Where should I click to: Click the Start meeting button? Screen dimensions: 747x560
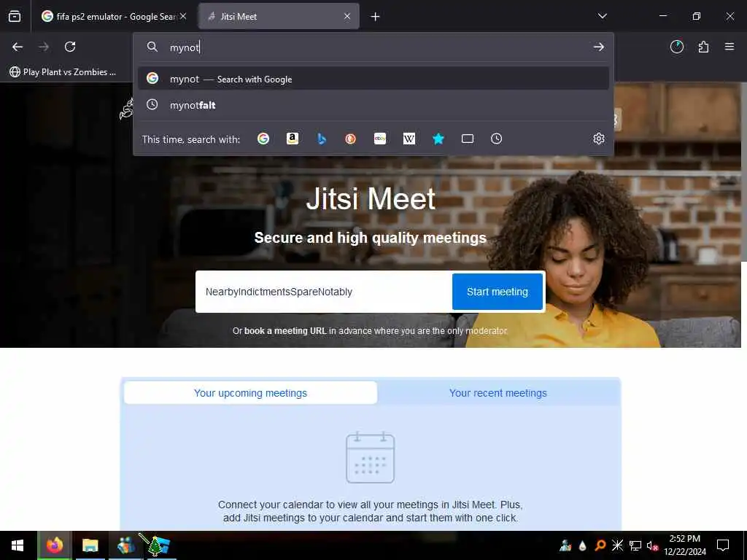(498, 292)
